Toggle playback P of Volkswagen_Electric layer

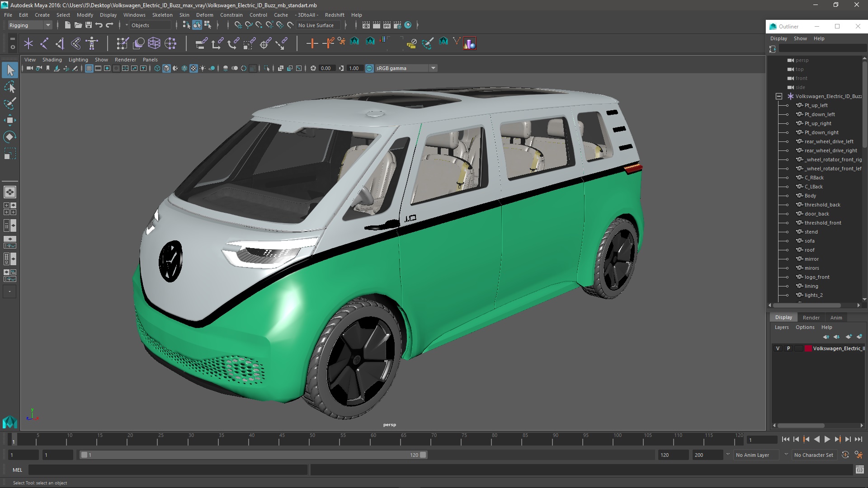(x=788, y=348)
